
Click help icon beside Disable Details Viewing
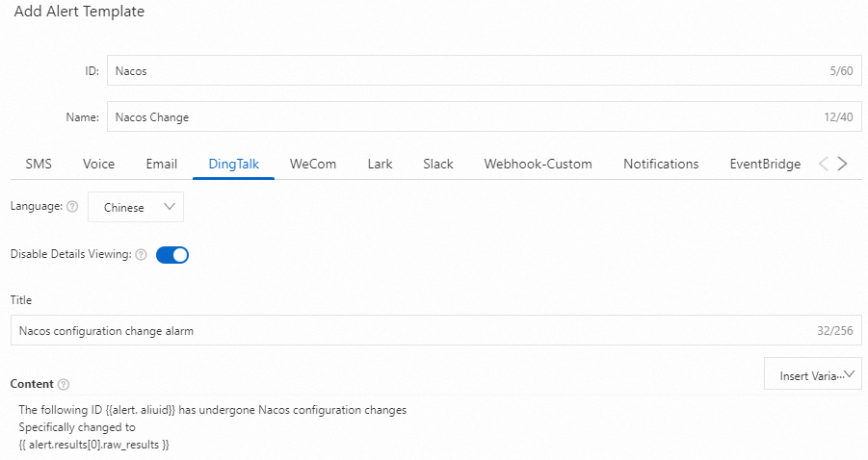pos(141,255)
